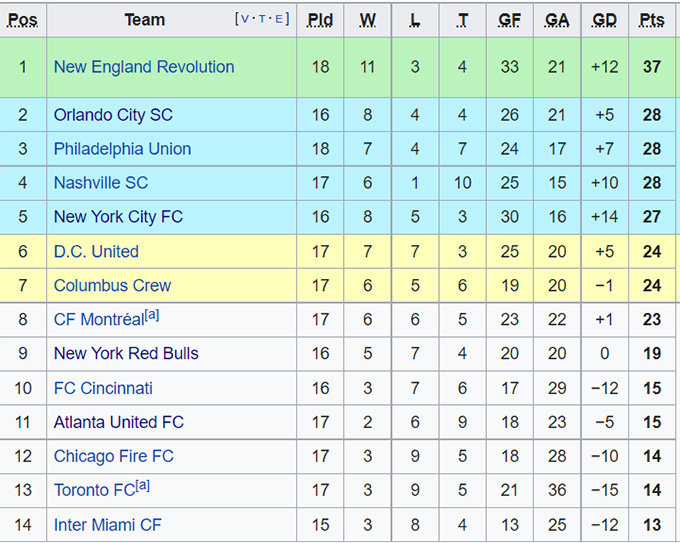680x543 pixels.
Task: Open the Inter Miami CF link
Action: 107,525
